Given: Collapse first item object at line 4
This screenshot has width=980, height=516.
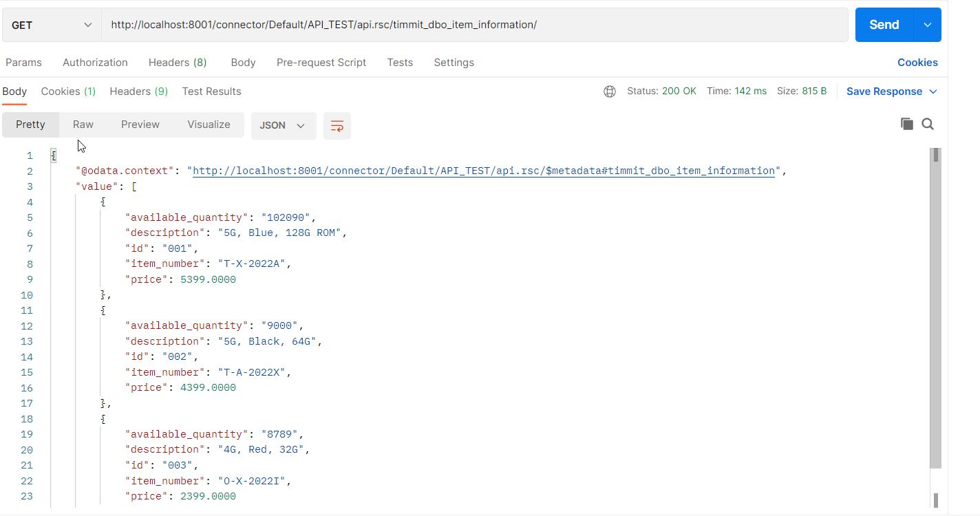Looking at the screenshot, I should [103, 202].
